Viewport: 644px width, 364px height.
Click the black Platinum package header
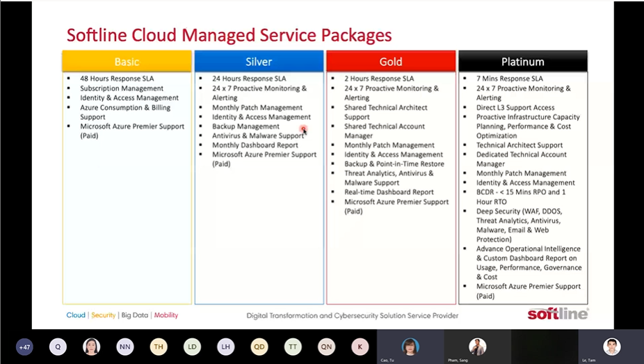pos(523,62)
